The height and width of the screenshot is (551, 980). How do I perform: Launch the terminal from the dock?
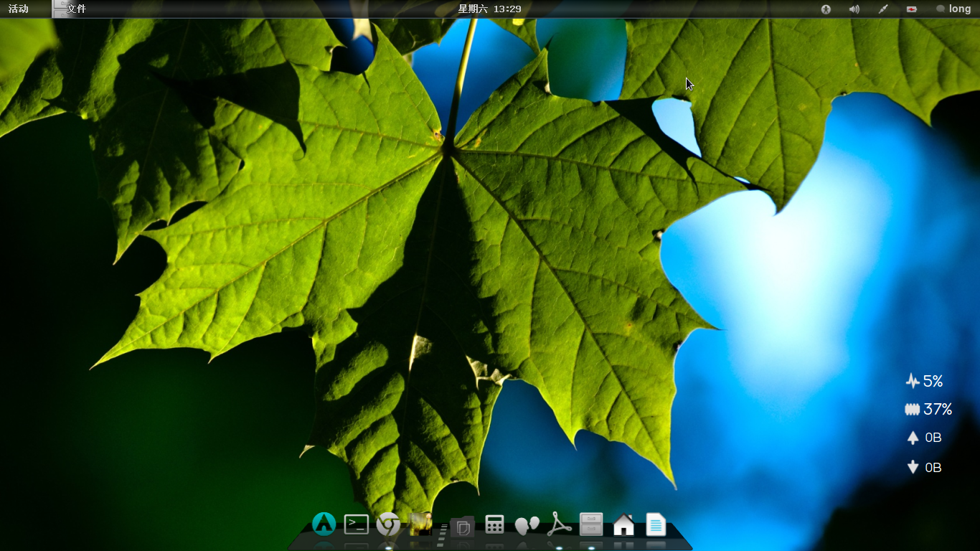pyautogui.click(x=357, y=524)
